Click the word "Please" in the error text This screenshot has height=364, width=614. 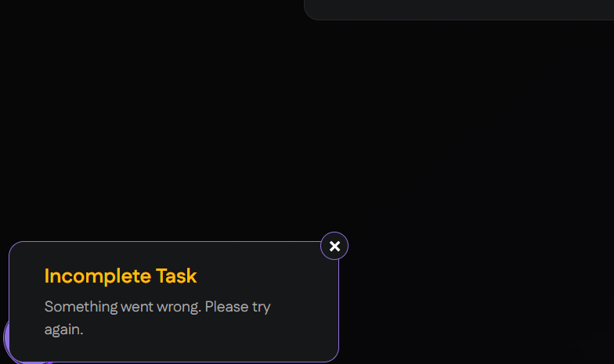(x=226, y=306)
